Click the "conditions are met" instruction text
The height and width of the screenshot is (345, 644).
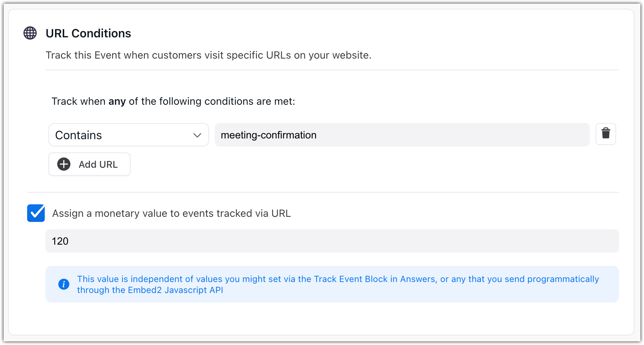click(x=249, y=101)
